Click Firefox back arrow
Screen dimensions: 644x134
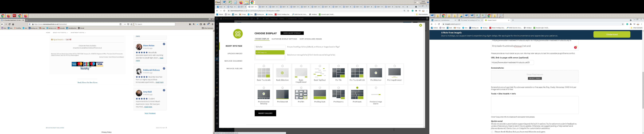tap(2, 24)
